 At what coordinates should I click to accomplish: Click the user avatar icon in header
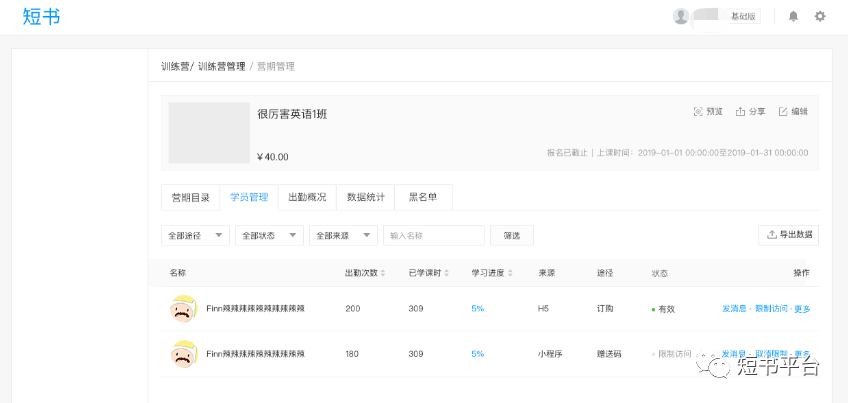pos(681,16)
